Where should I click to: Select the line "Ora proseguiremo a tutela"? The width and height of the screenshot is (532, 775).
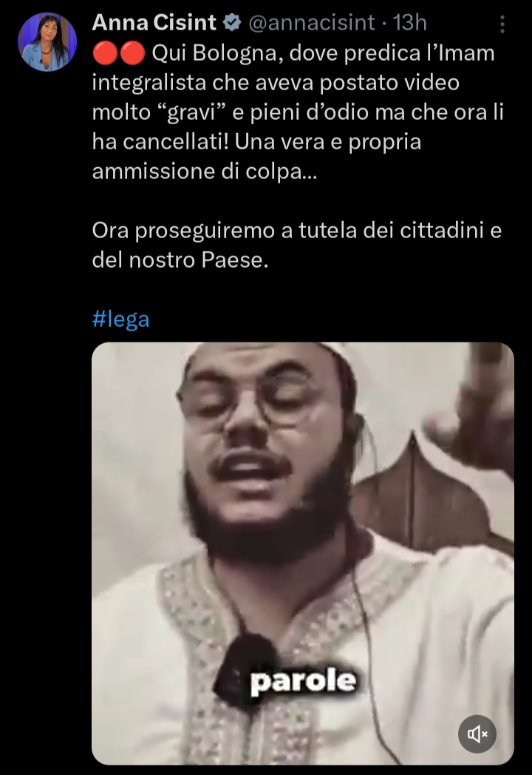point(297,231)
